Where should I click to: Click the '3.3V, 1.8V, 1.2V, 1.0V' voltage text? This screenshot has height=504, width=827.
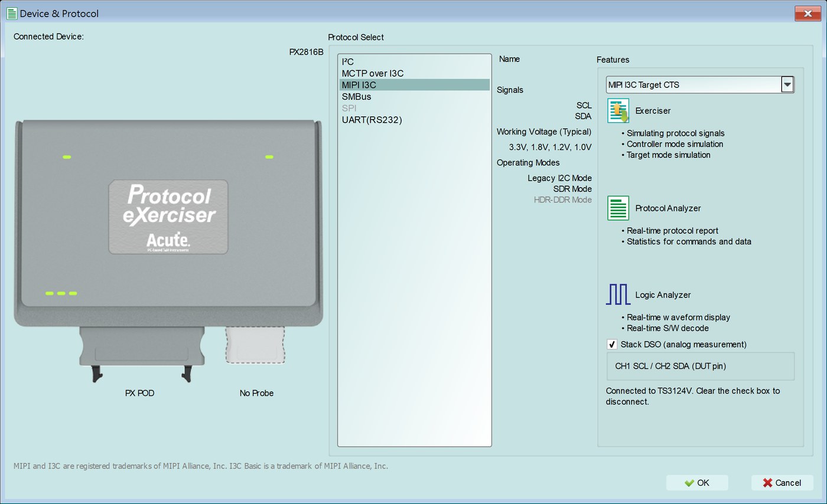click(550, 148)
